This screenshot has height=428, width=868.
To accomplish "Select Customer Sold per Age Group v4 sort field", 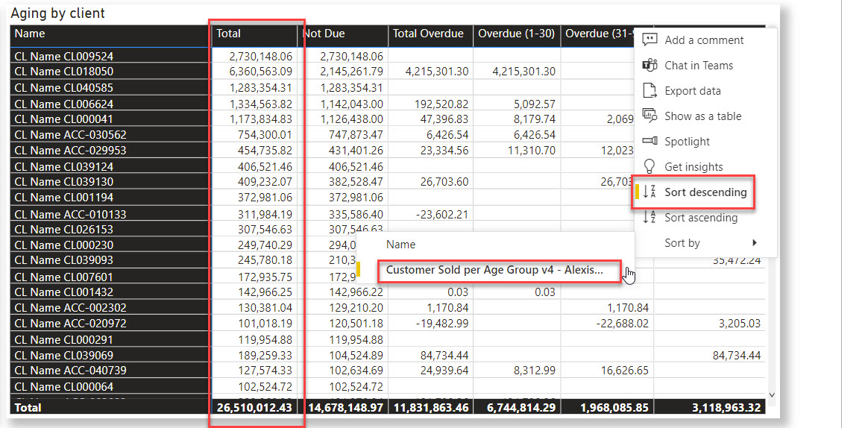I will tap(494, 270).
